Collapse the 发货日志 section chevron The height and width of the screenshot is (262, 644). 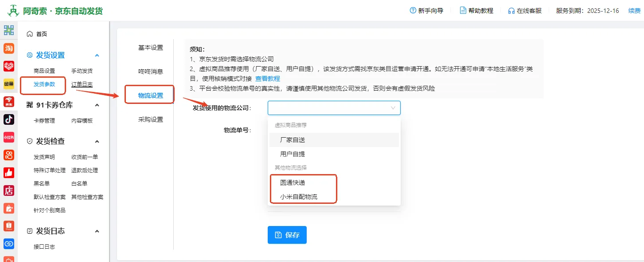coord(97,231)
